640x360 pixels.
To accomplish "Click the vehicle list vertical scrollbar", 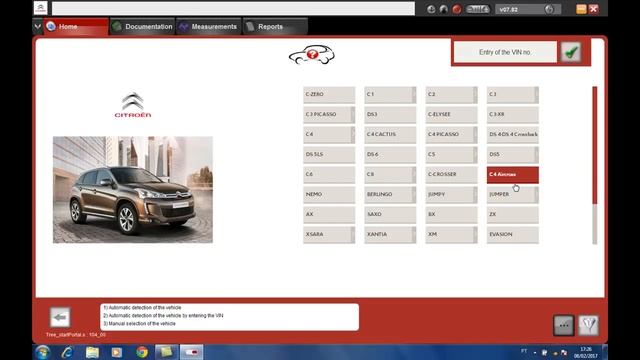I will 595,165.
